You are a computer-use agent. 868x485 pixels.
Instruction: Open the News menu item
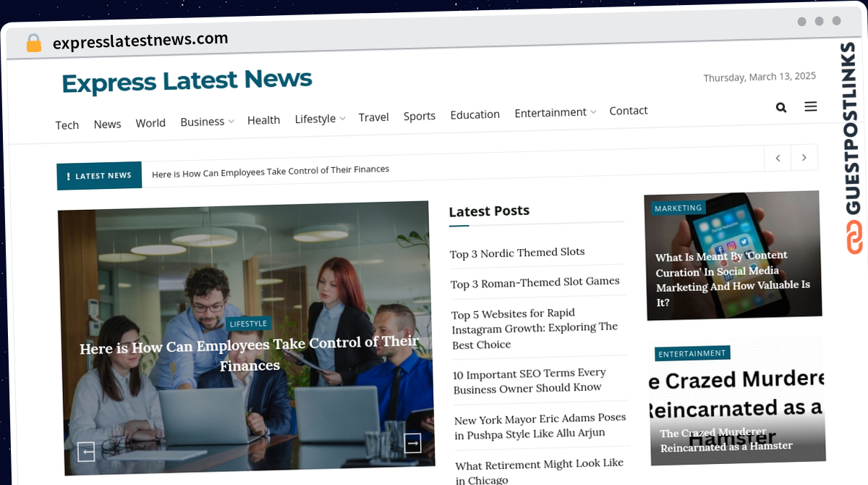tap(107, 124)
